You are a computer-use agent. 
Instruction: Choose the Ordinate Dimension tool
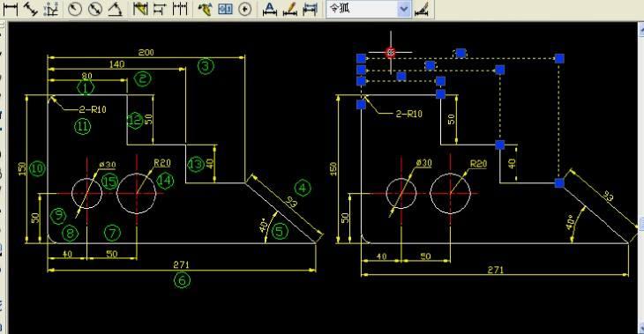click(x=52, y=9)
